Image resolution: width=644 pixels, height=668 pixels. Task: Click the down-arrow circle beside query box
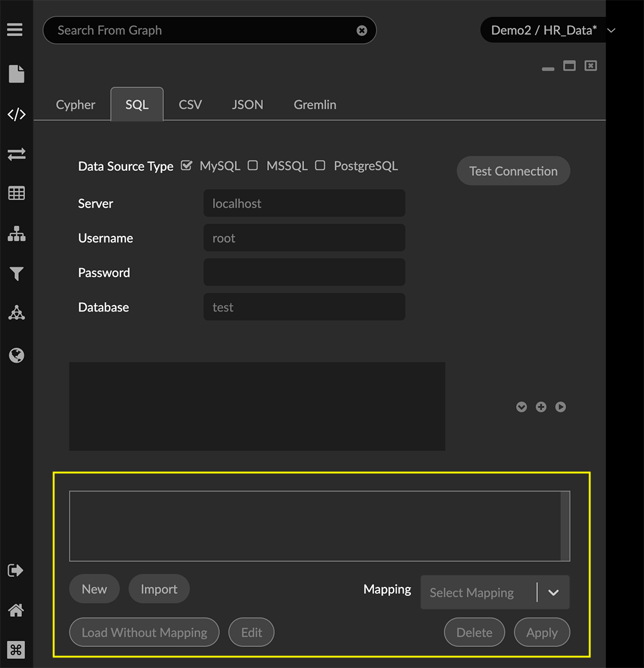[522, 407]
